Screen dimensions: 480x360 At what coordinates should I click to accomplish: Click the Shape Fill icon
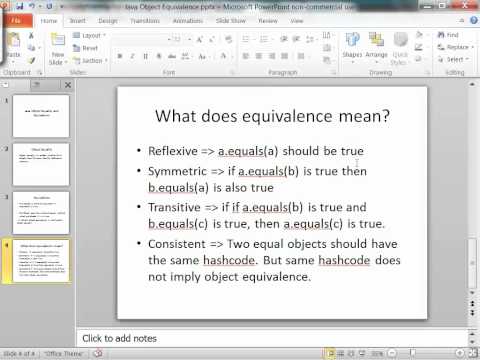(419, 35)
